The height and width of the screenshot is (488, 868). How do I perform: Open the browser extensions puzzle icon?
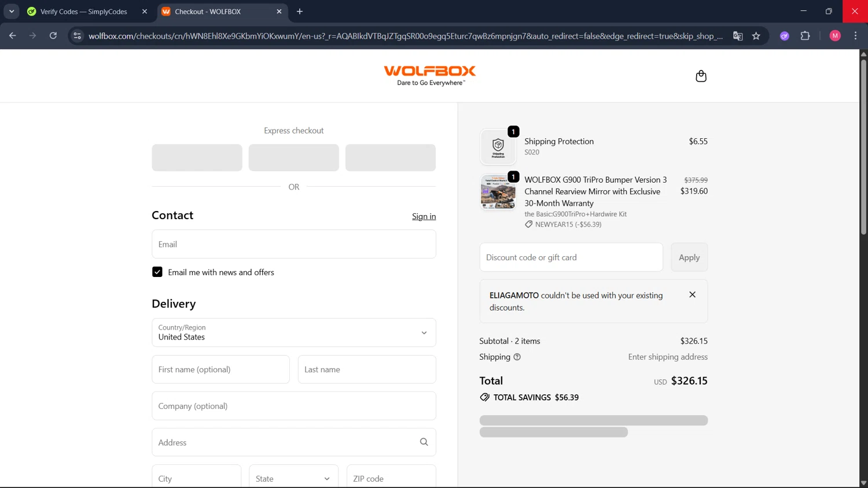point(805,36)
